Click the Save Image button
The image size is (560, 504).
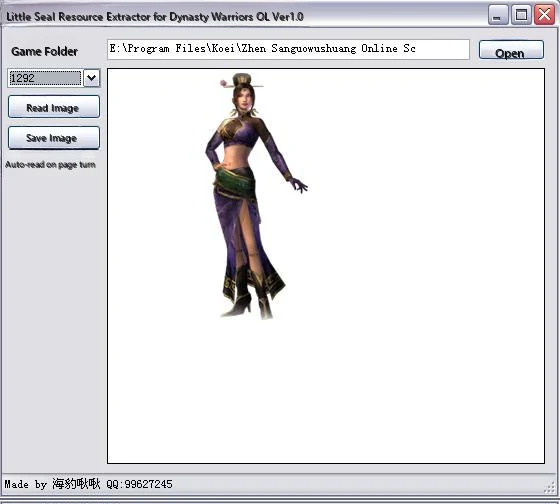(x=54, y=138)
